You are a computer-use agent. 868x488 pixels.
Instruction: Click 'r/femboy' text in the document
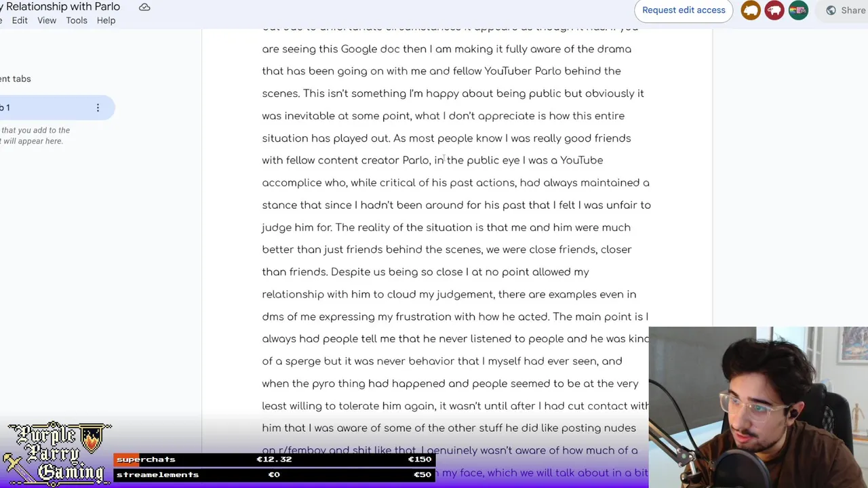pyautogui.click(x=302, y=451)
